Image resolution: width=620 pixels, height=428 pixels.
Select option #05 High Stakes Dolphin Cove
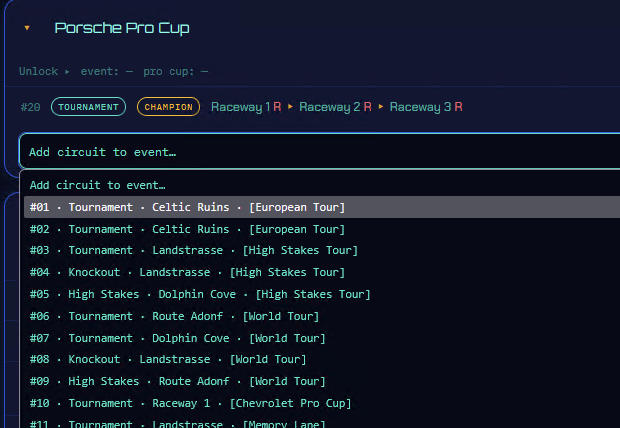click(x=322, y=294)
